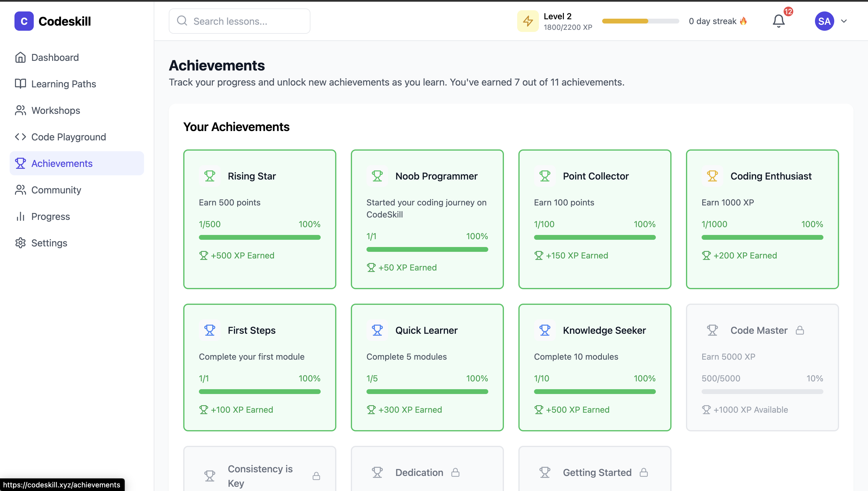Screen dimensions: 868x491
Task: Click the lock icon next to Getting Started
Action: (x=644, y=472)
